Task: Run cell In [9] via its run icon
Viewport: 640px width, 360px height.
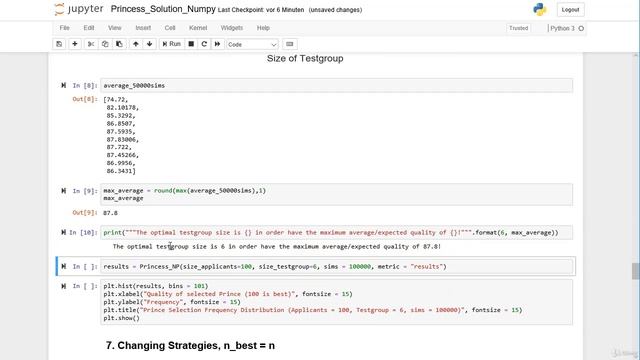Action: (64, 191)
